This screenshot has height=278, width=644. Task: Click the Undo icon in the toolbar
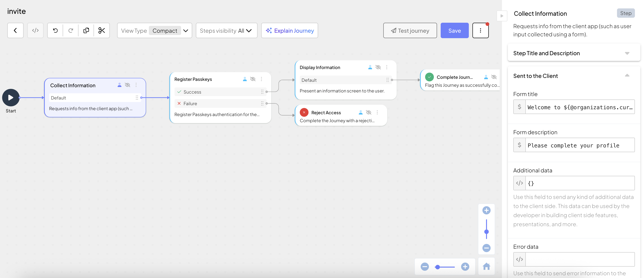click(55, 30)
